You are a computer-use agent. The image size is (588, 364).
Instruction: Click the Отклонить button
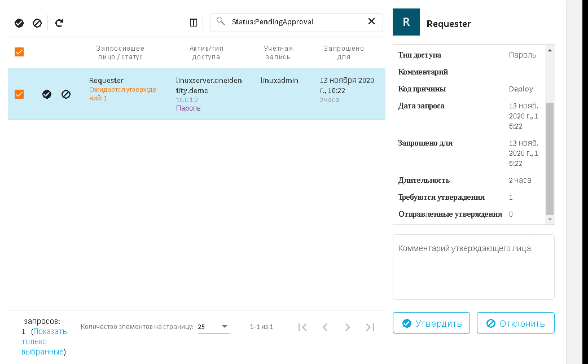click(515, 323)
